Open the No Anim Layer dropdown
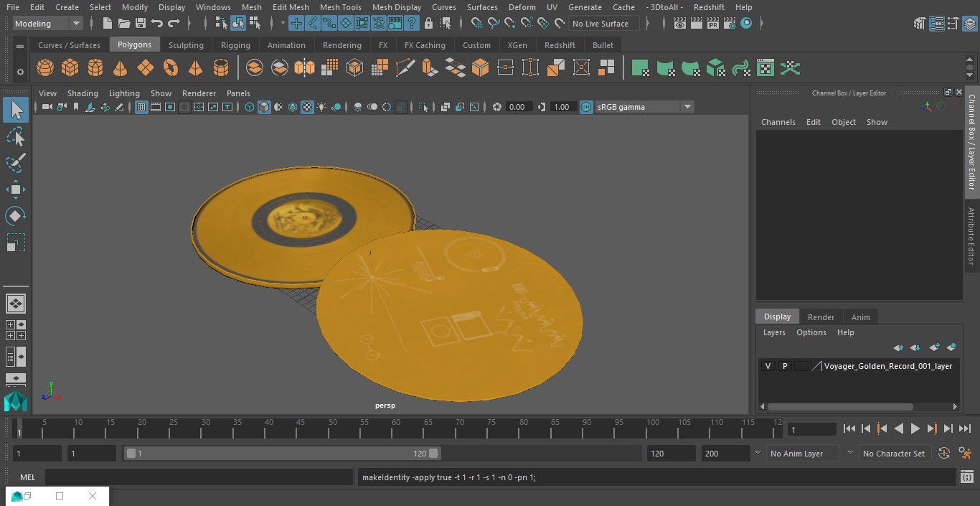 pos(804,454)
